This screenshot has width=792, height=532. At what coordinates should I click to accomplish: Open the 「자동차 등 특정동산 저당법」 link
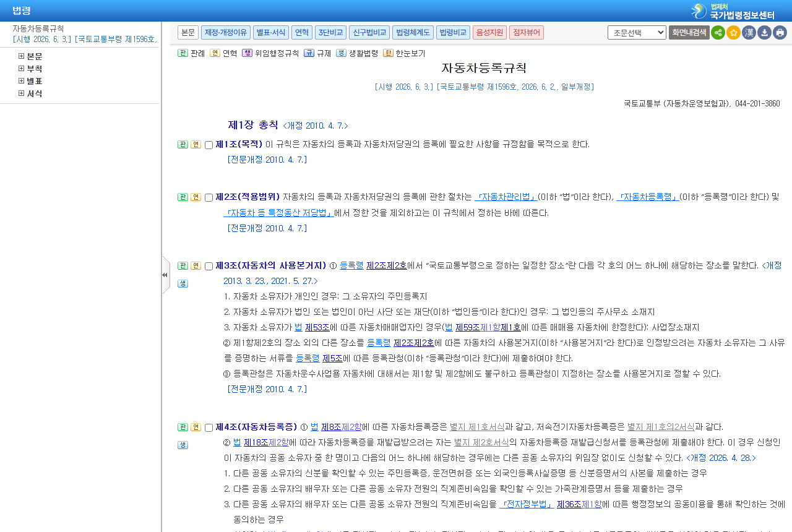point(279,213)
